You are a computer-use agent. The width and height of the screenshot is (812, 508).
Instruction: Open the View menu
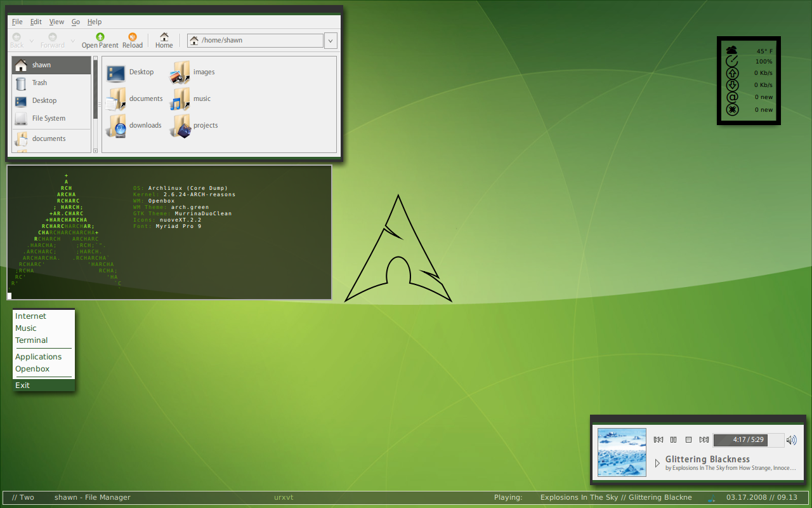coord(56,22)
